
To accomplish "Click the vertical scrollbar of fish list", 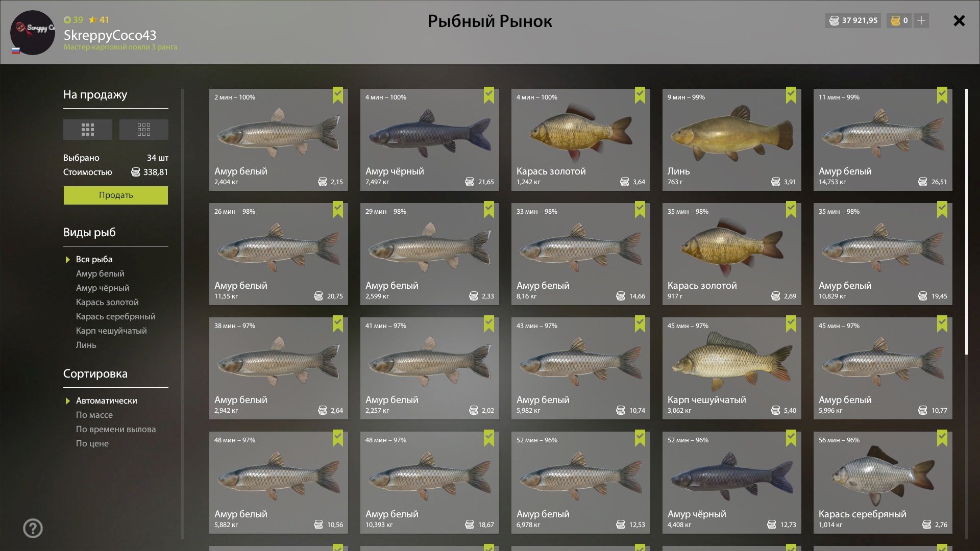I will pyautogui.click(x=966, y=222).
